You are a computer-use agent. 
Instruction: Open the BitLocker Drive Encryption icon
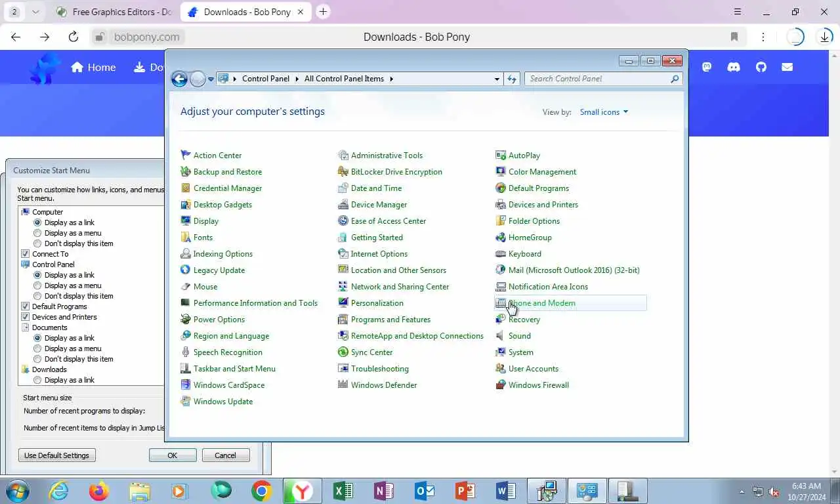(343, 172)
